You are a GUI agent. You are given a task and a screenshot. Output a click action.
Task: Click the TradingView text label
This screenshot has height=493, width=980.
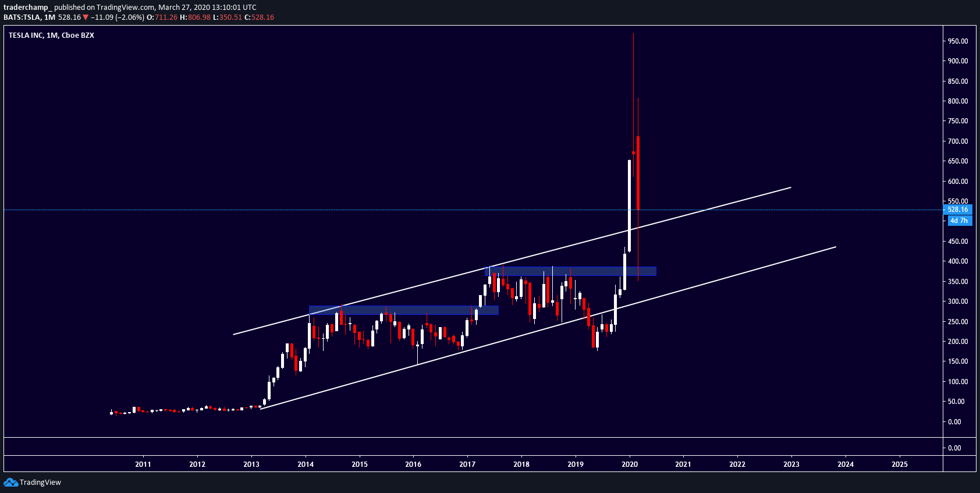click(x=40, y=482)
